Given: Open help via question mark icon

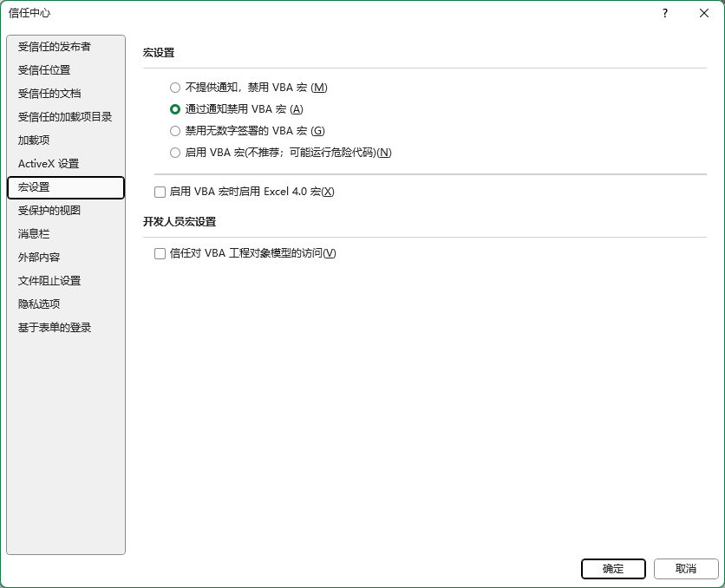Looking at the screenshot, I should click(x=665, y=13).
